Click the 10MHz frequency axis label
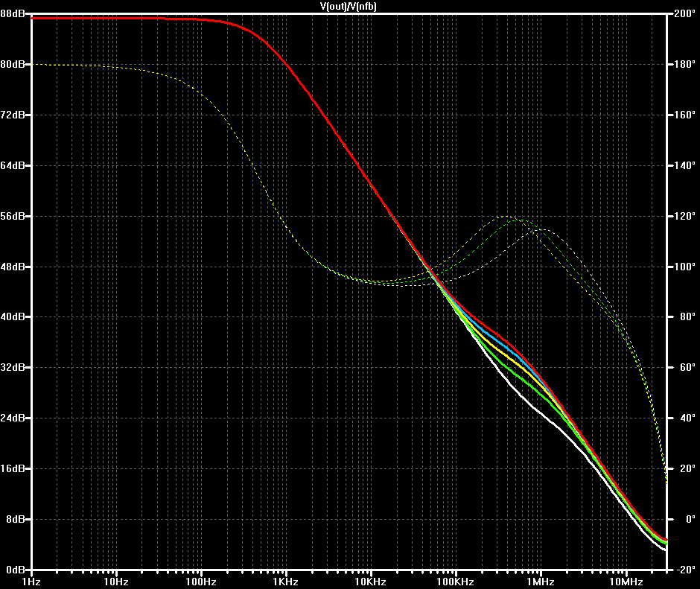 click(x=626, y=582)
